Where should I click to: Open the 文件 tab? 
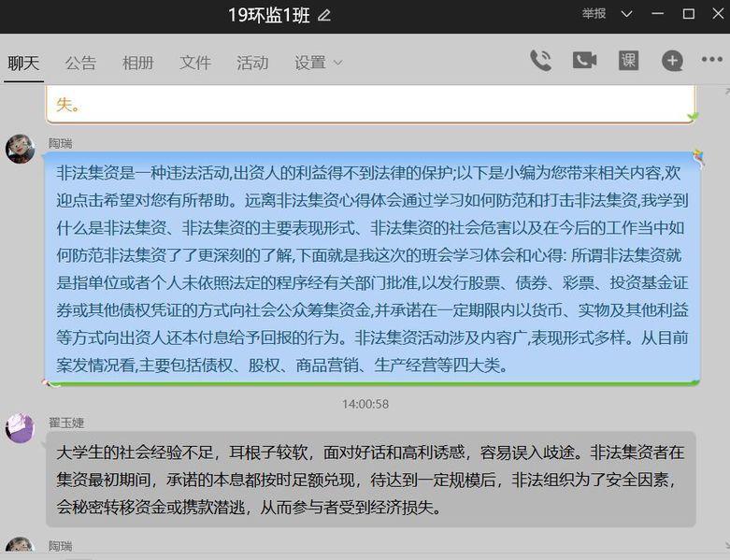point(195,63)
